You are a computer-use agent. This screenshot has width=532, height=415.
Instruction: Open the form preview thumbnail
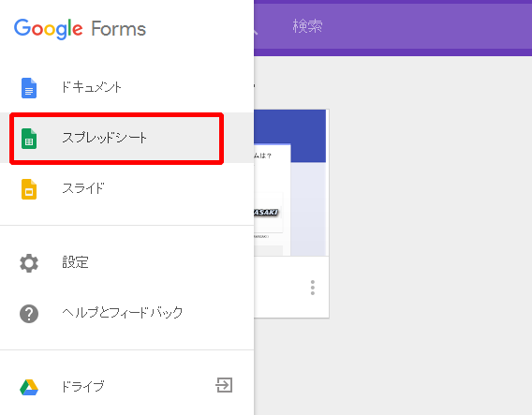click(x=290, y=183)
